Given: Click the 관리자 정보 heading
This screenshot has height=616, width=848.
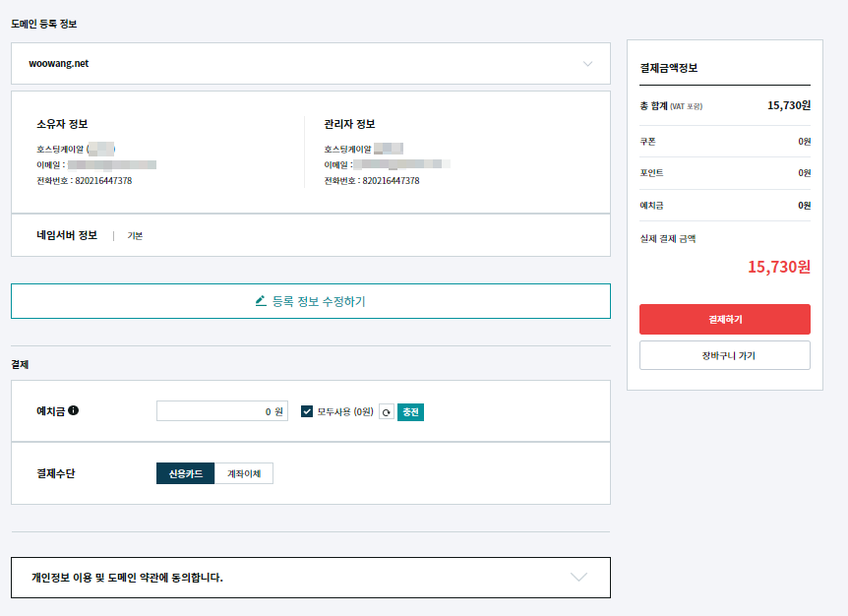Looking at the screenshot, I should [349, 124].
